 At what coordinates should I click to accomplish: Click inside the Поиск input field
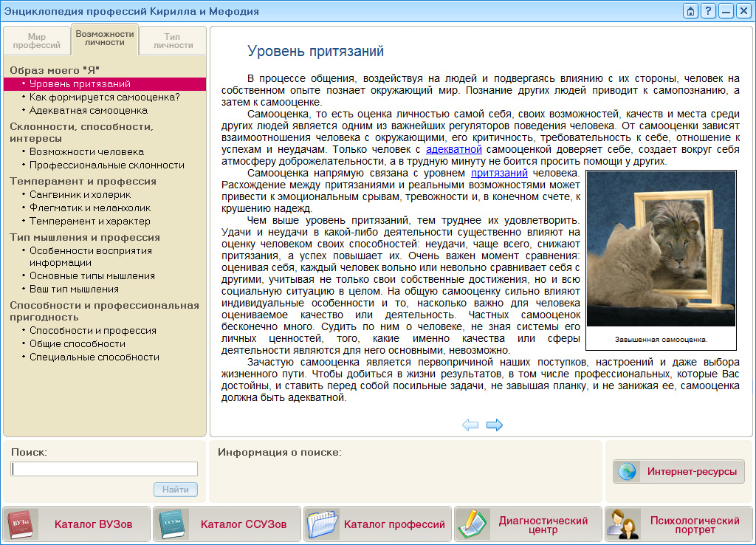pos(103,468)
